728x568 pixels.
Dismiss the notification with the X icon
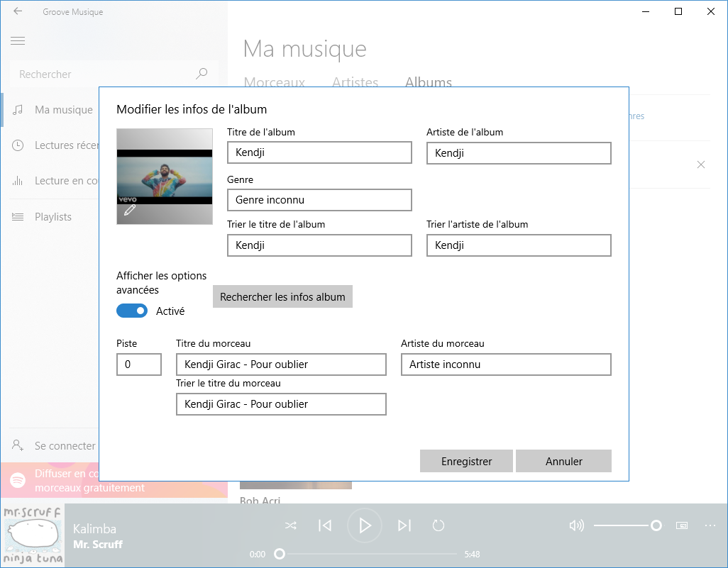pos(701,165)
